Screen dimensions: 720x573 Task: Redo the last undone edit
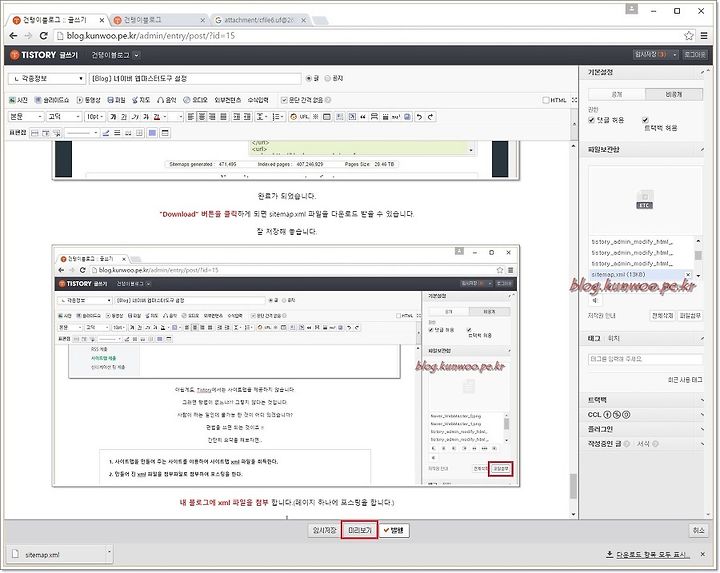tap(430, 117)
